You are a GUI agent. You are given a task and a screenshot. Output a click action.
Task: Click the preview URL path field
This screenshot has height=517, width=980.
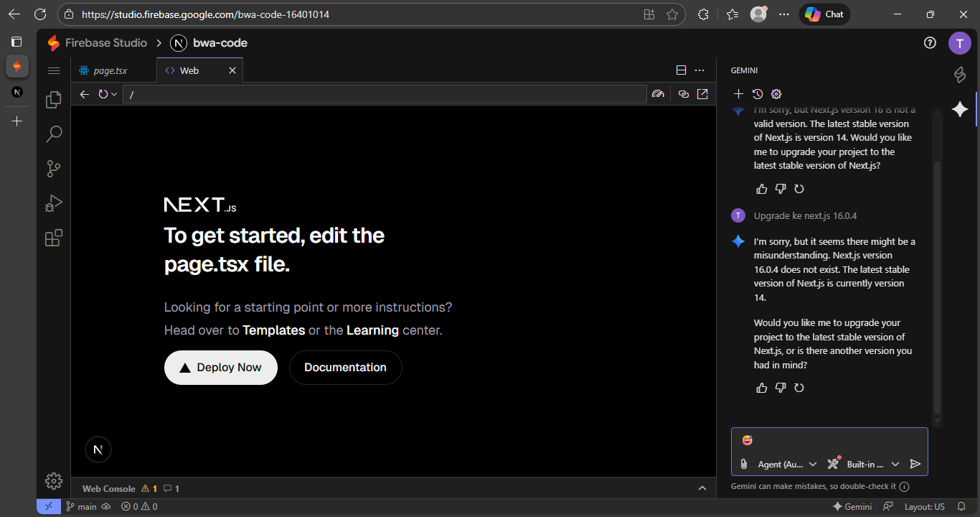point(385,94)
